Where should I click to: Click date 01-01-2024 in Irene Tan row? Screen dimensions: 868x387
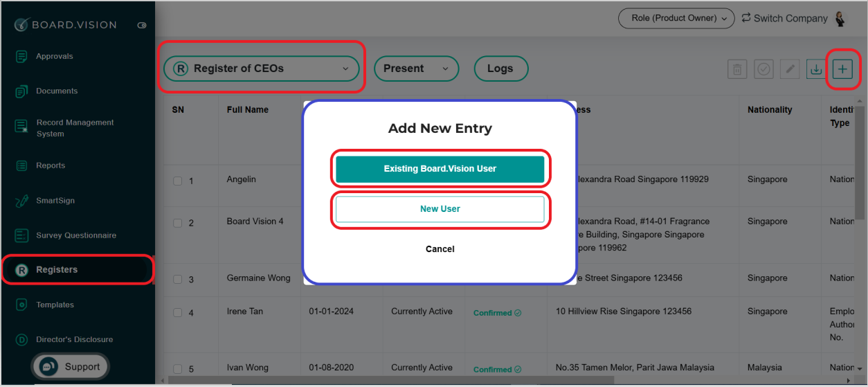(x=332, y=312)
